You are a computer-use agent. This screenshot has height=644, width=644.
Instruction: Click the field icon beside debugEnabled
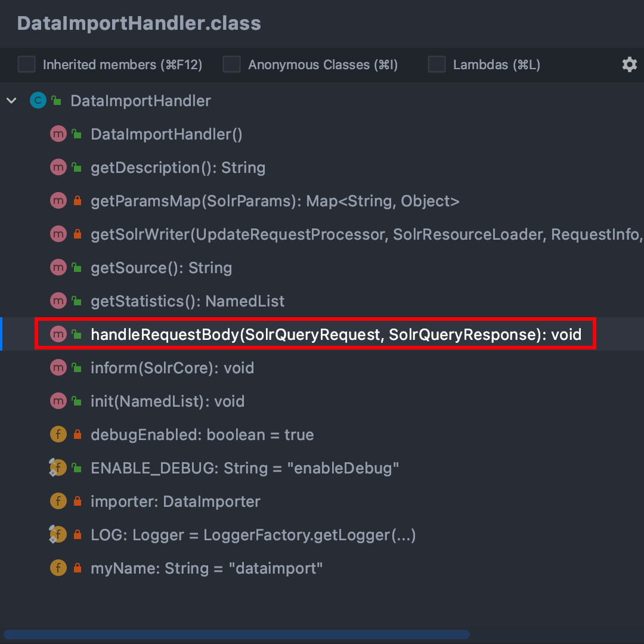click(58, 435)
